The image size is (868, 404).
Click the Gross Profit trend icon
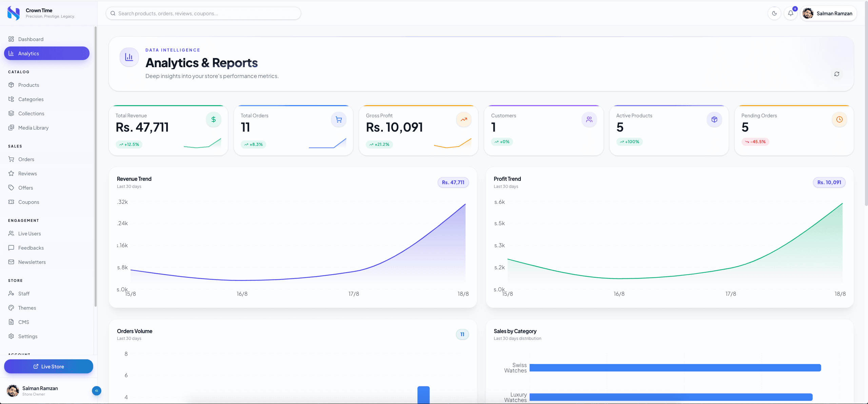pyautogui.click(x=464, y=120)
